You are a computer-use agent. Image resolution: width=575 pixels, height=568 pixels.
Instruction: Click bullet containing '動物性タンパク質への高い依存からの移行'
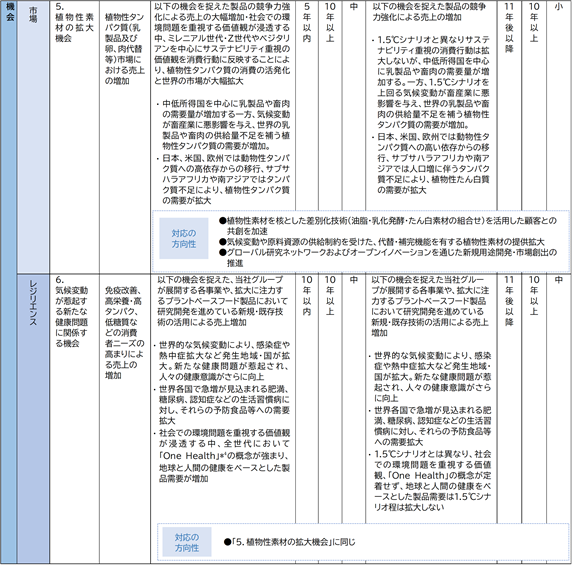tap(431, 163)
